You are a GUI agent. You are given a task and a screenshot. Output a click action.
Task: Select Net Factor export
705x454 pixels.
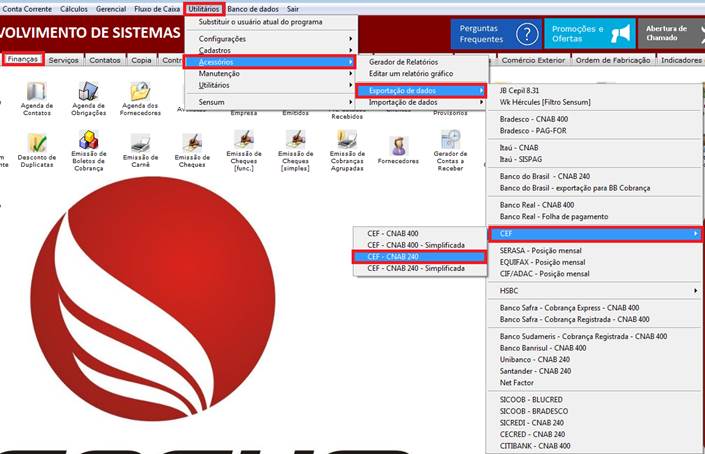(x=595, y=383)
